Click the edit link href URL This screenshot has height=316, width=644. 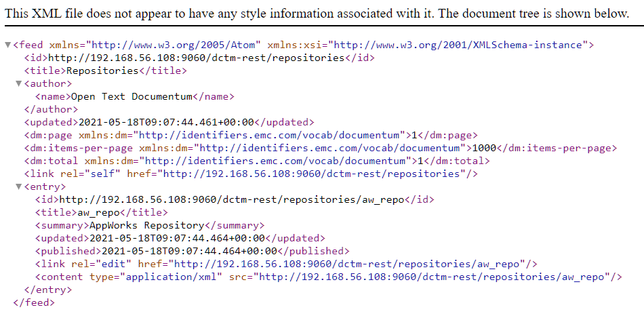tap(348, 264)
